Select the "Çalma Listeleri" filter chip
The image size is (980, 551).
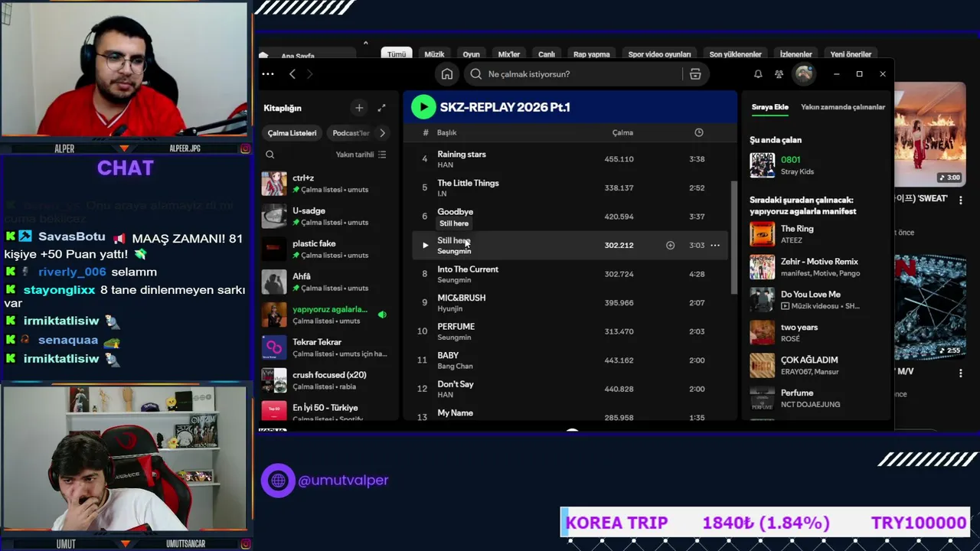pyautogui.click(x=292, y=133)
